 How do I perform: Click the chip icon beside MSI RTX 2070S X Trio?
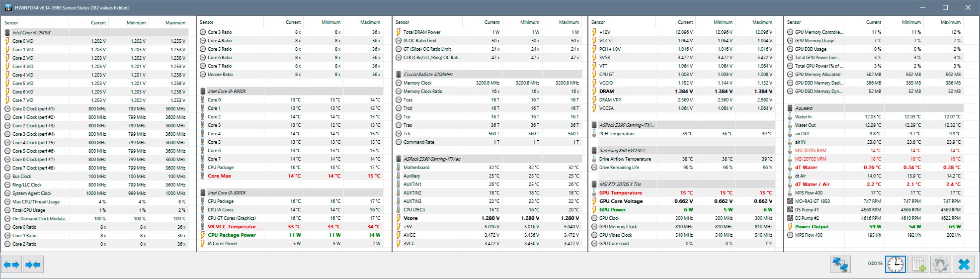pos(594,184)
